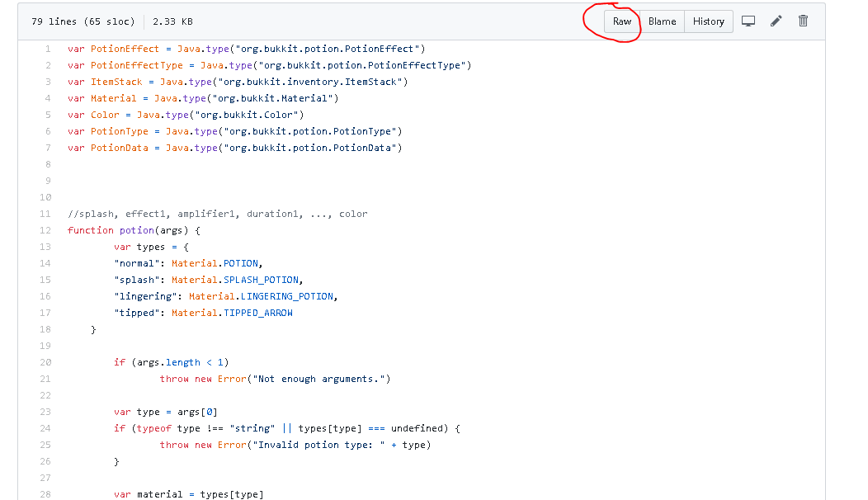The height and width of the screenshot is (500, 868).
Task: Click "org.bukkit.Material" string on line 4
Action: point(273,98)
